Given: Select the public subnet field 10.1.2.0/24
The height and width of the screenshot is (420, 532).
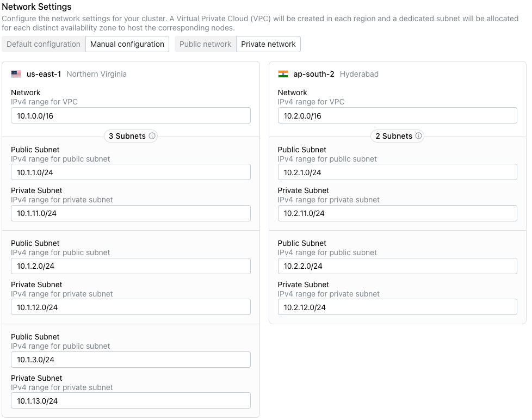Looking at the screenshot, I should click(131, 266).
